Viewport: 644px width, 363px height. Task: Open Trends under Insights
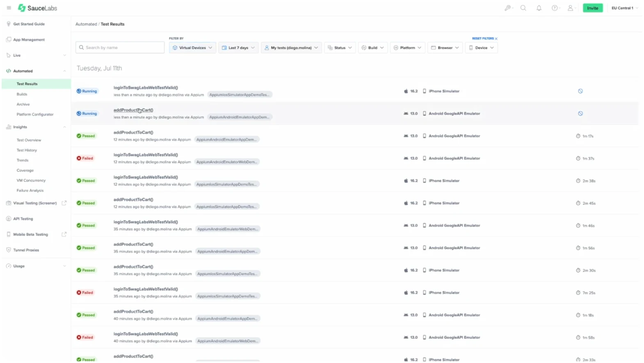tap(23, 161)
